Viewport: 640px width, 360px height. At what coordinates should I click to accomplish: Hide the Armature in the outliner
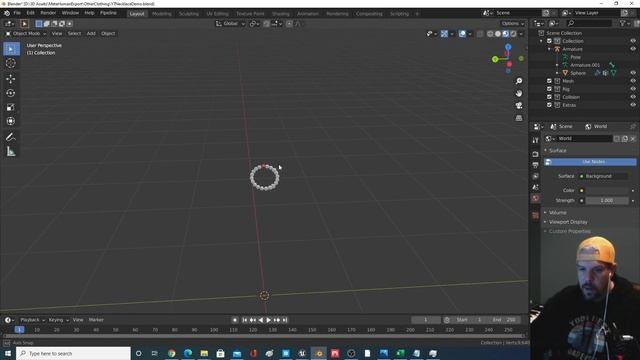pos(633,49)
